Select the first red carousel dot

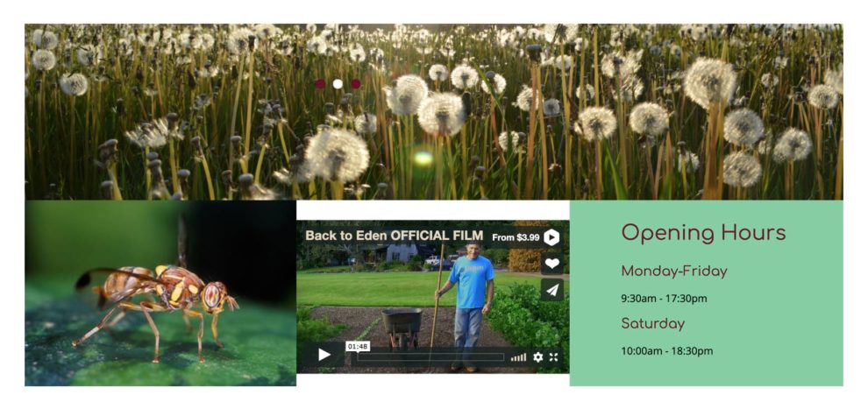[320, 84]
